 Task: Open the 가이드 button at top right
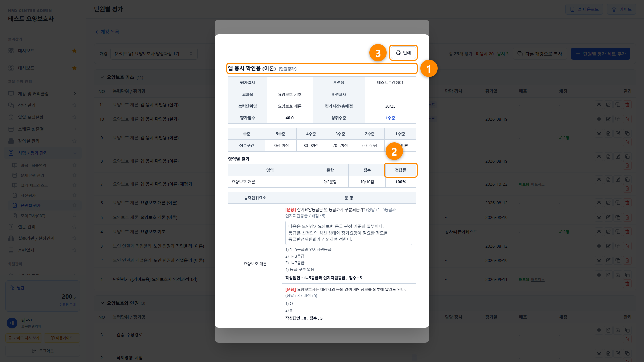(x=621, y=9)
